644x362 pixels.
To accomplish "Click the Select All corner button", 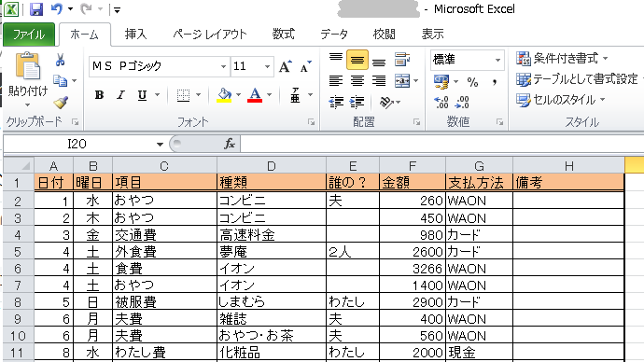I will [19, 166].
